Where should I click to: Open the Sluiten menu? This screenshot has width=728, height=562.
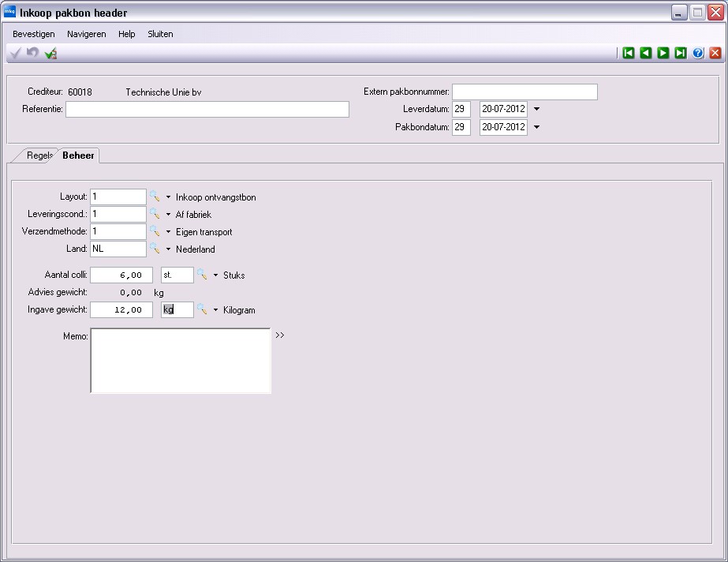tap(160, 34)
